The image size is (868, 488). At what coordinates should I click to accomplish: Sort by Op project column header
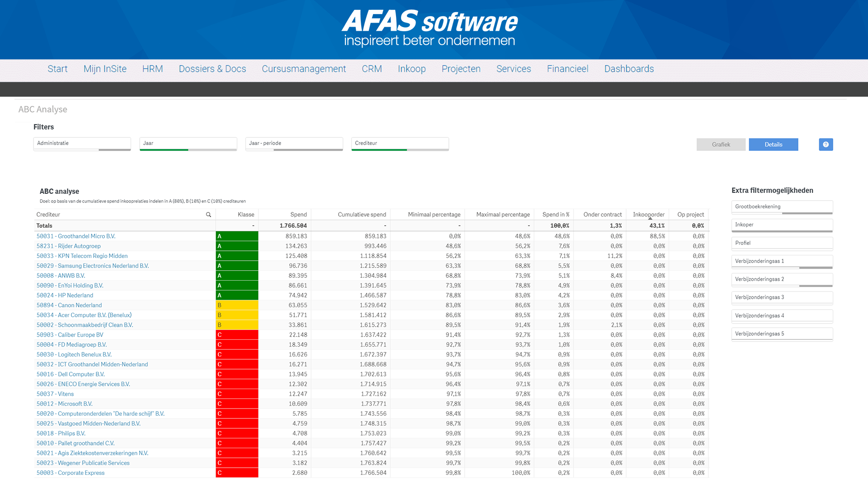click(x=690, y=215)
